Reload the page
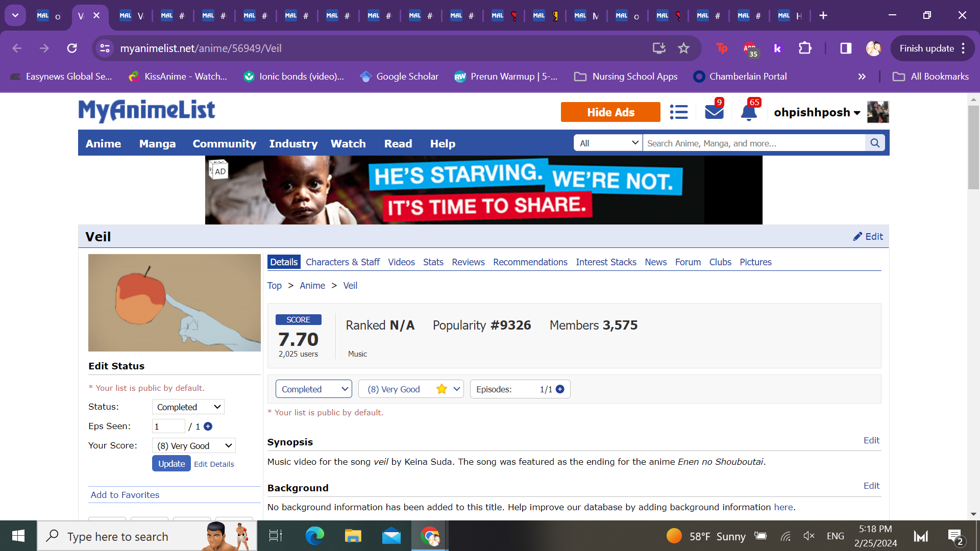The image size is (980, 551). (x=72, y=48)
